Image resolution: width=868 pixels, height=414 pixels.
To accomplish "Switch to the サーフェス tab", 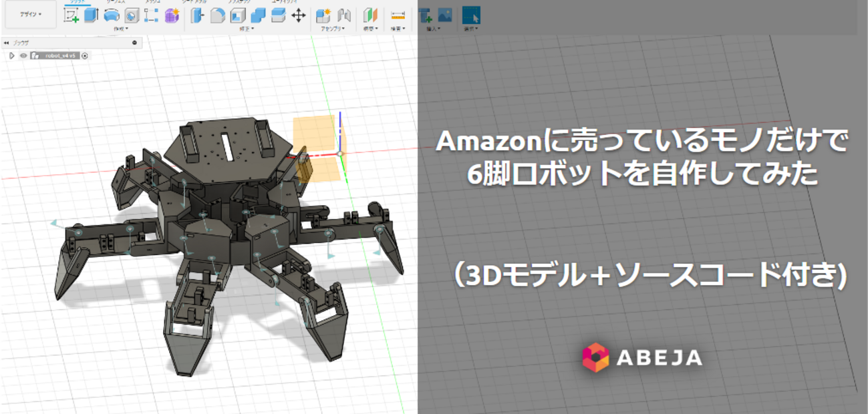I will [x=116, y=2].
